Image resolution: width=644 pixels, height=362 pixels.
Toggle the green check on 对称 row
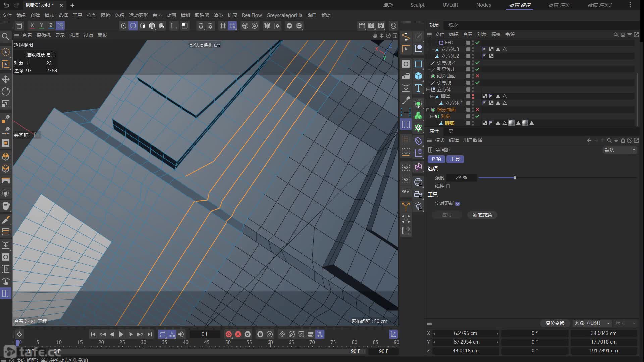pos(477,116)
